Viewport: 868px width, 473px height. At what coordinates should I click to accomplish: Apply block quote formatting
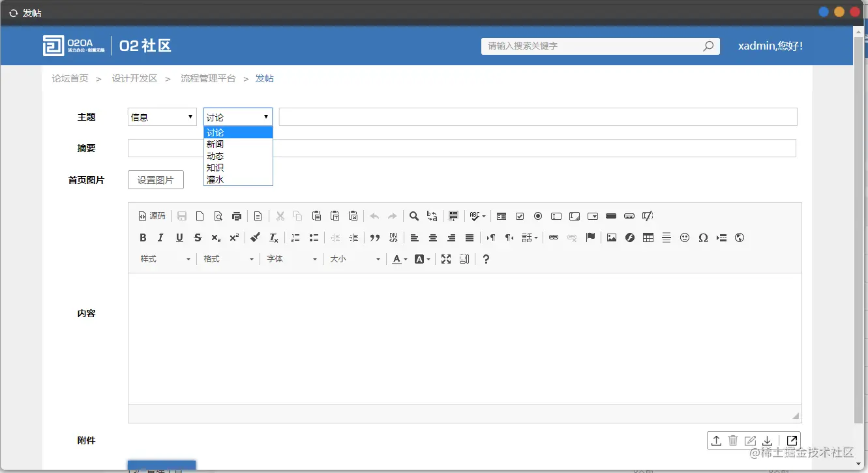pyautogui.click(x=375, y=237)
